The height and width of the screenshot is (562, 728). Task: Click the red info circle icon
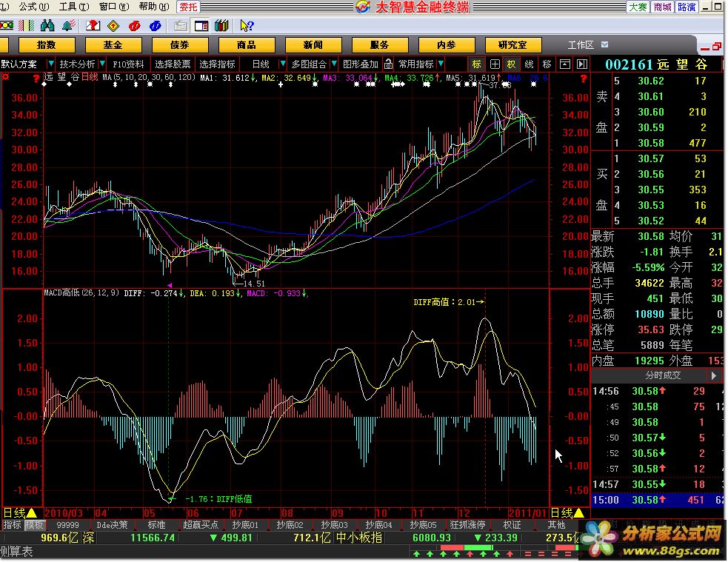135,25
